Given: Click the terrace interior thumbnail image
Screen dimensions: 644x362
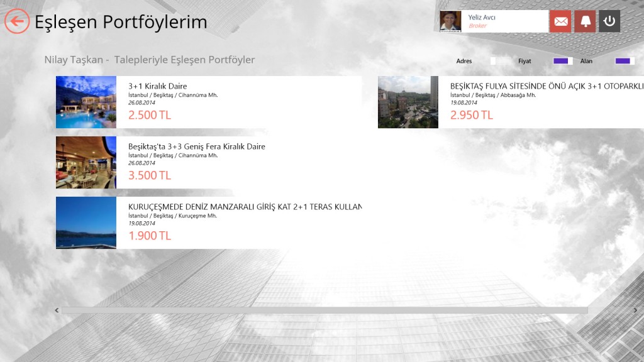Looking at the screenshot, I should (x=86, y=162).
